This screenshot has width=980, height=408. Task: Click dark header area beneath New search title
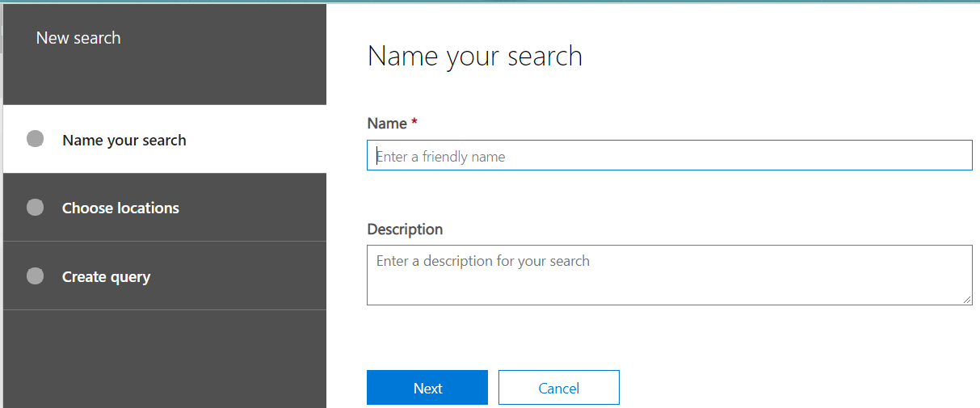pyautogui.click(x=165, y=79)
